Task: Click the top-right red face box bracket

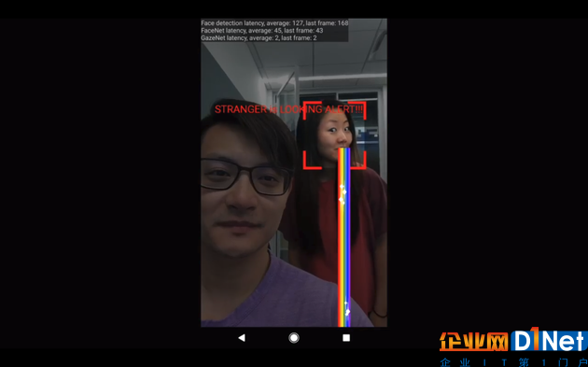Action: tap(357, 110)
